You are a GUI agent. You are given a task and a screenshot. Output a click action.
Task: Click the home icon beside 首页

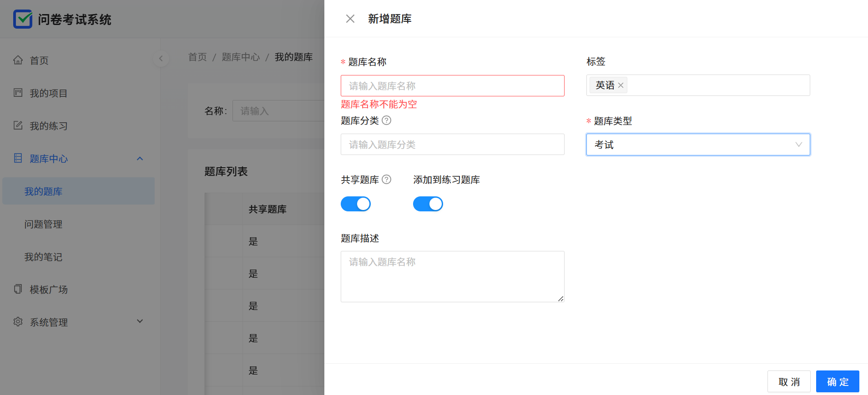tap(18, 60)
